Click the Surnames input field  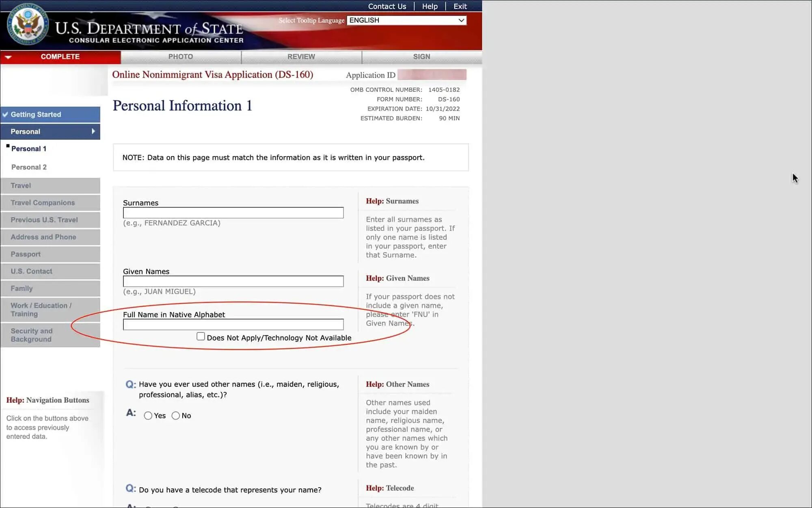point(233,213)
